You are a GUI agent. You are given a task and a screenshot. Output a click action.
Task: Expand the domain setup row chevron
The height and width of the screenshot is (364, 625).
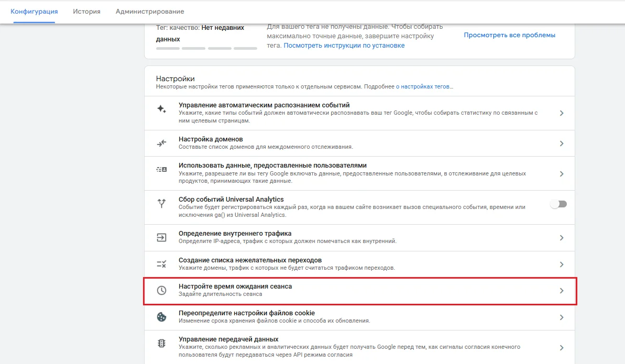tap(561, 143)
